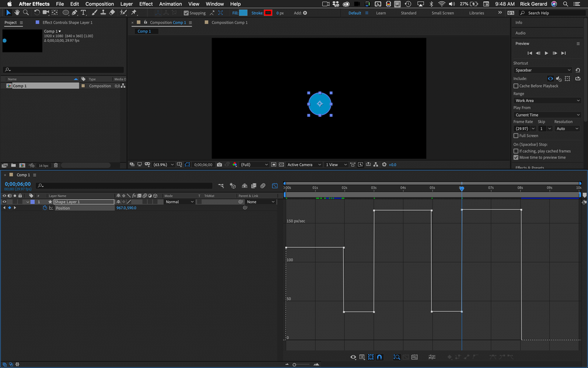Enable Cache Before Playback checkbox

click(516, 86)
